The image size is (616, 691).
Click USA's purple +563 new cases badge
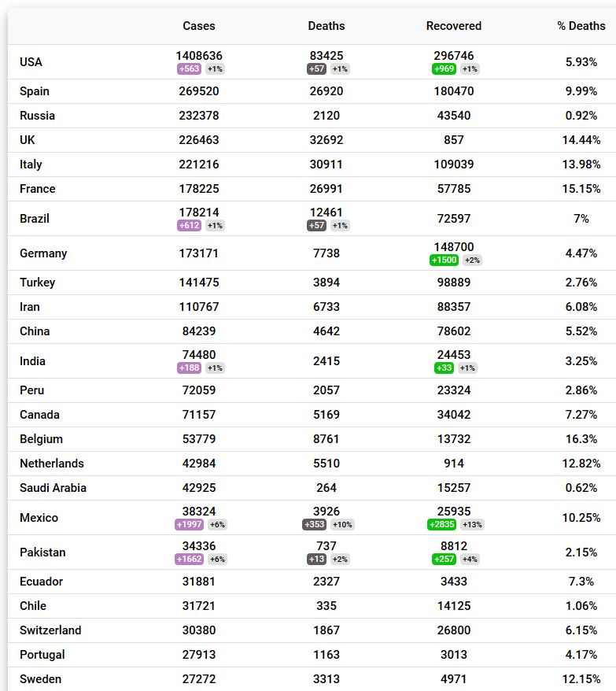[x=189, y=68]
